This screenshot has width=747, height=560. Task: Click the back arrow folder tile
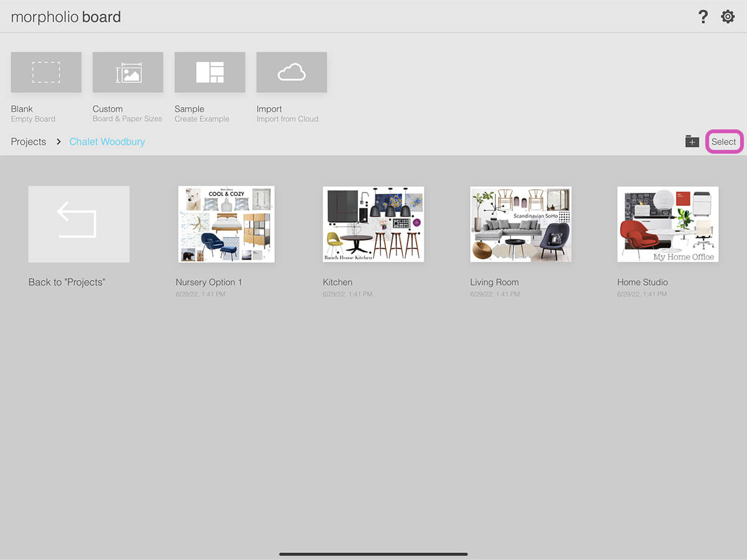[x=79, y=224]
